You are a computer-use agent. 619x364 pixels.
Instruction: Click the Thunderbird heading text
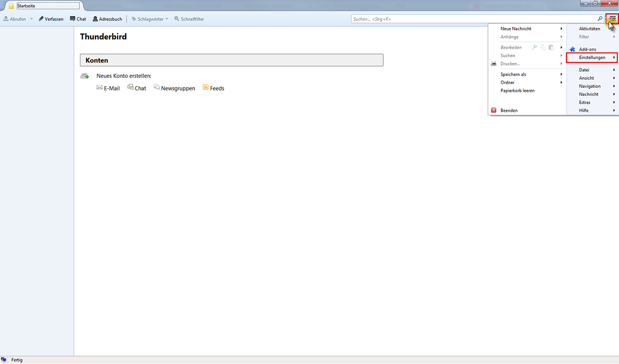[103, 37]
